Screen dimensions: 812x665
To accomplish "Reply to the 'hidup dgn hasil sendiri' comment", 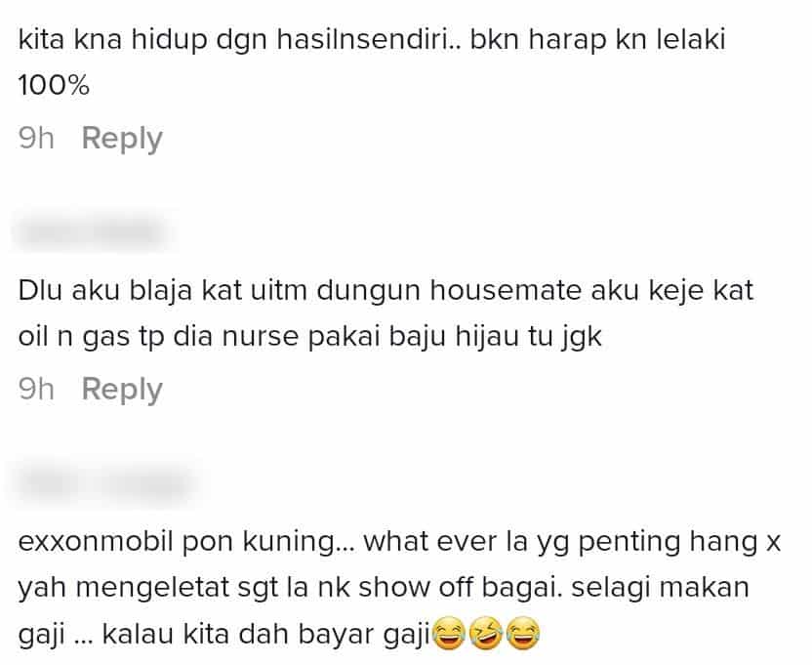I will click(x=122, y=139).
